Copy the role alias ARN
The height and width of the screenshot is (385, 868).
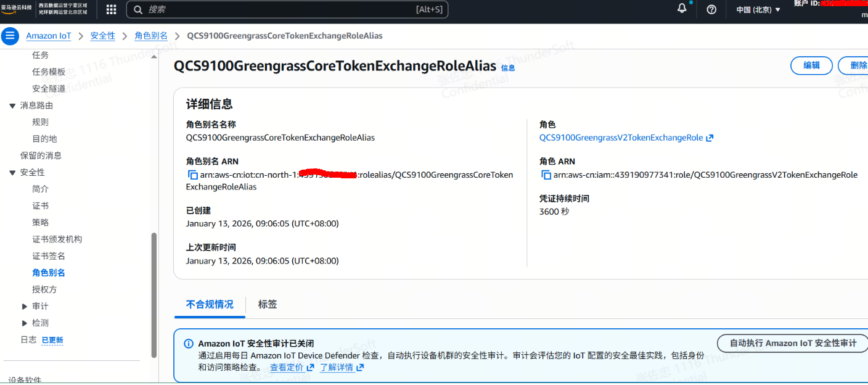tap(193, 175)
